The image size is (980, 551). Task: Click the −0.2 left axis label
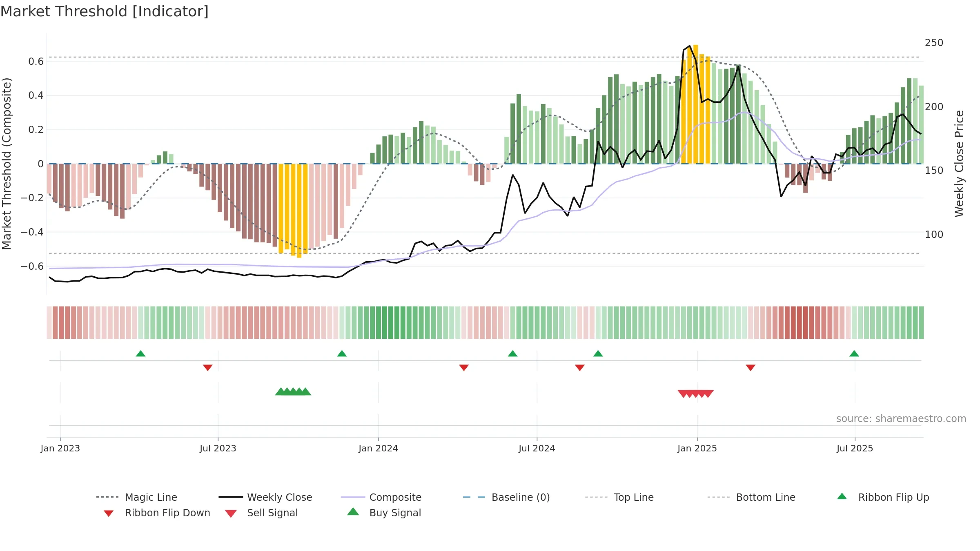pos(32,198)
